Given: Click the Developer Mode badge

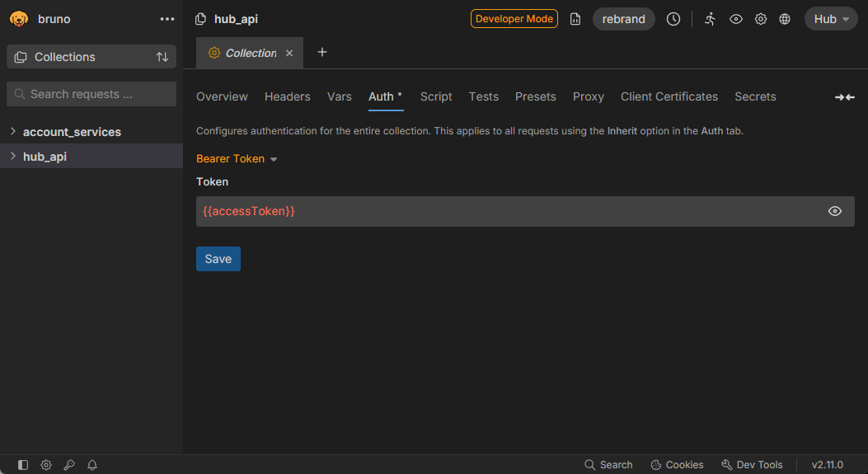Looking at the screenshot, I should click(514, 19).
